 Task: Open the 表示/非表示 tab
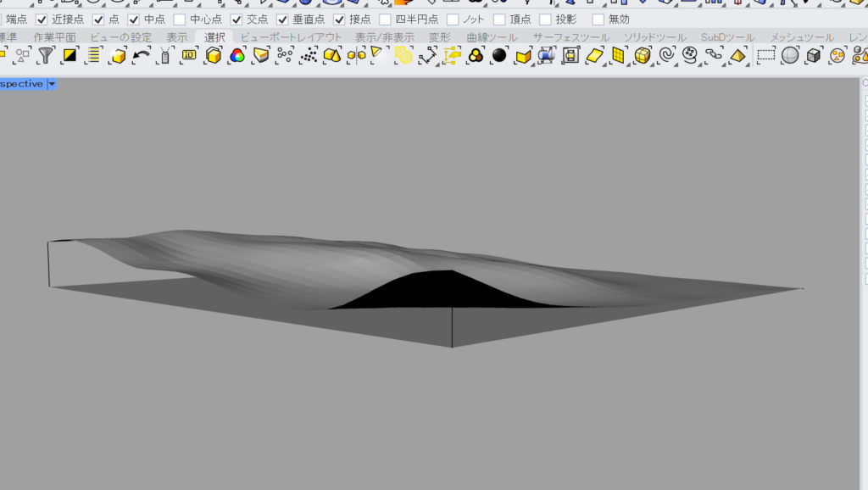[384, 37]
